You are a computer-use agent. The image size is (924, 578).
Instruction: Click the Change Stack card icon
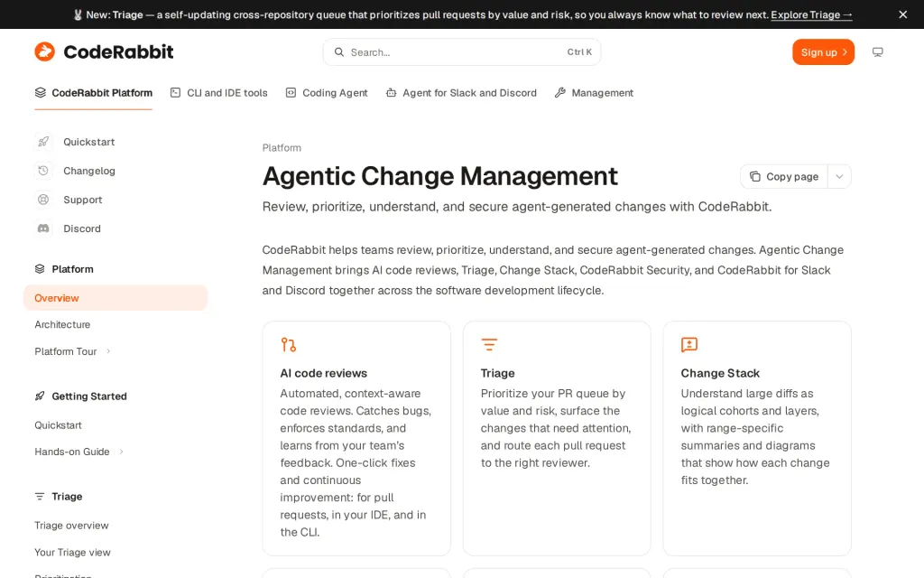coord(688,344)
